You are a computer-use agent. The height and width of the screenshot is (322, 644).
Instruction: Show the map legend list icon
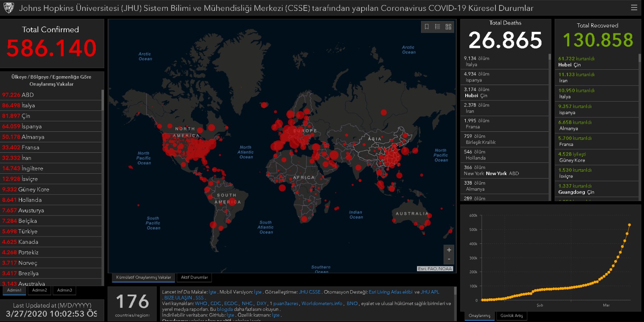(x=438, y=27)
